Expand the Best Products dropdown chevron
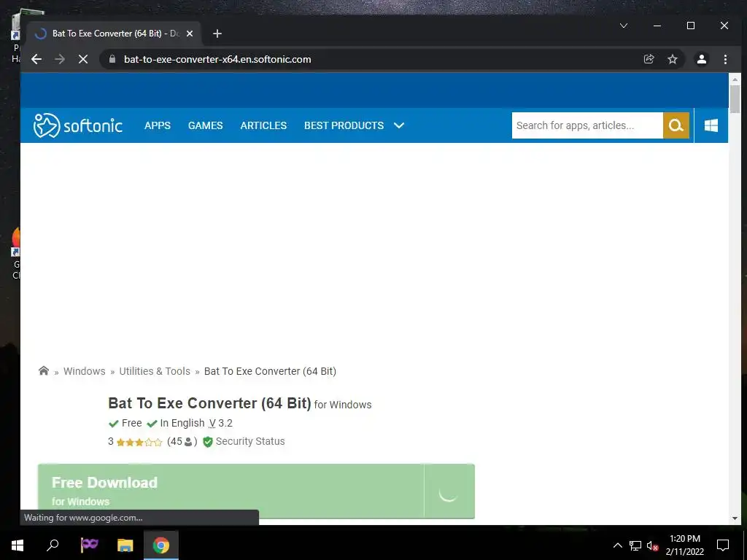747x560 pixels. point(399,125)
